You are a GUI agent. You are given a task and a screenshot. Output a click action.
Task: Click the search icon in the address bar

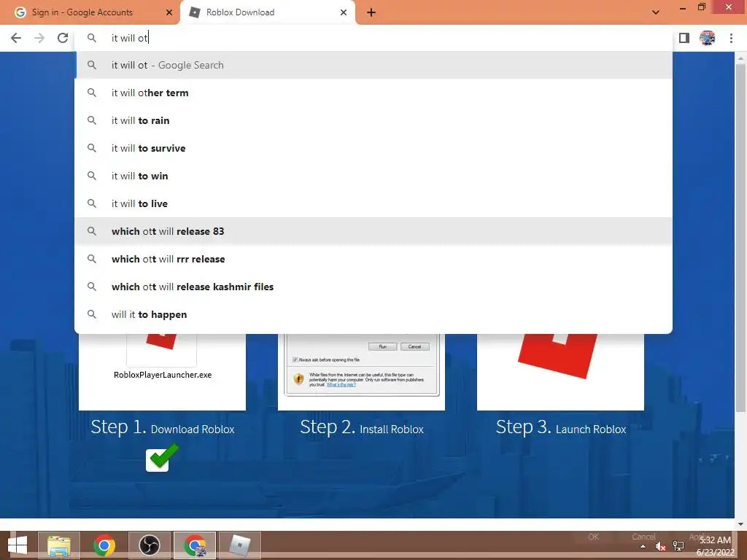tap(91, 38)
